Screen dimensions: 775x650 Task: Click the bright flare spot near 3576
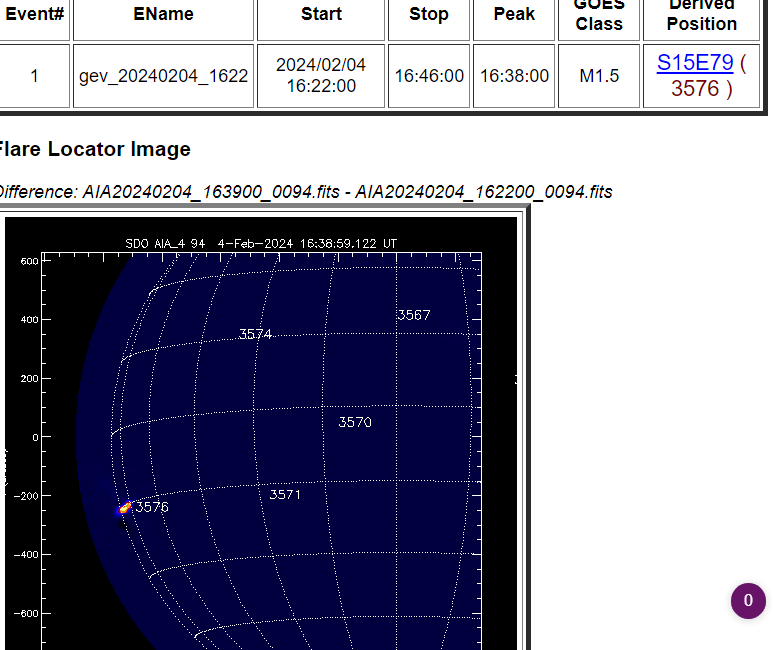[x=125, y=507]
